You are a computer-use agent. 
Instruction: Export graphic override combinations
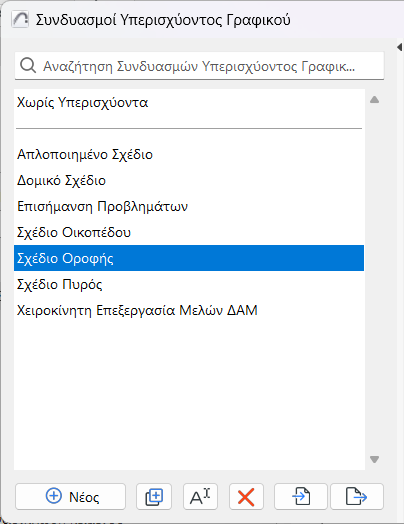click(x=357, y=496)
